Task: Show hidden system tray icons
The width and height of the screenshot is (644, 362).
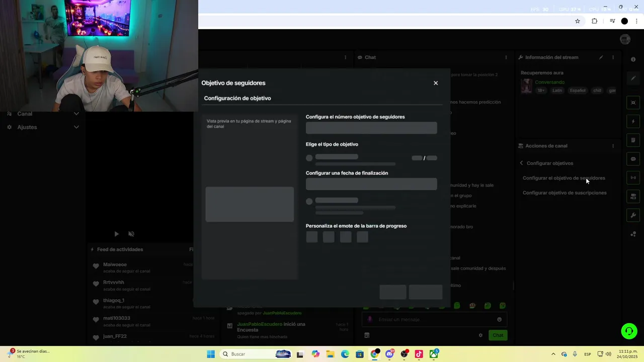Action: (553, 354)
